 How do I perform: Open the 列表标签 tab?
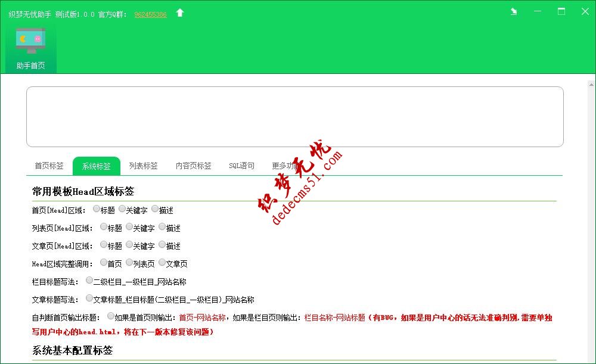144,166
